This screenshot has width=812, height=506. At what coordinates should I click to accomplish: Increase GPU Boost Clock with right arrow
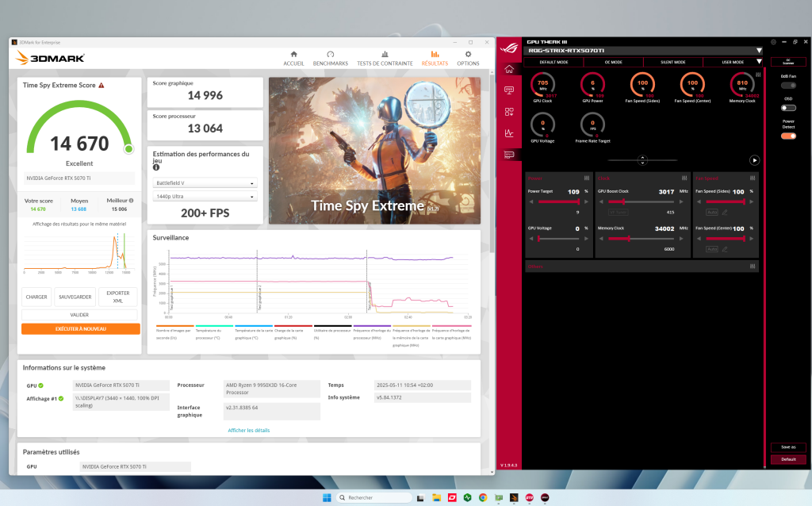tap(681, 202)
